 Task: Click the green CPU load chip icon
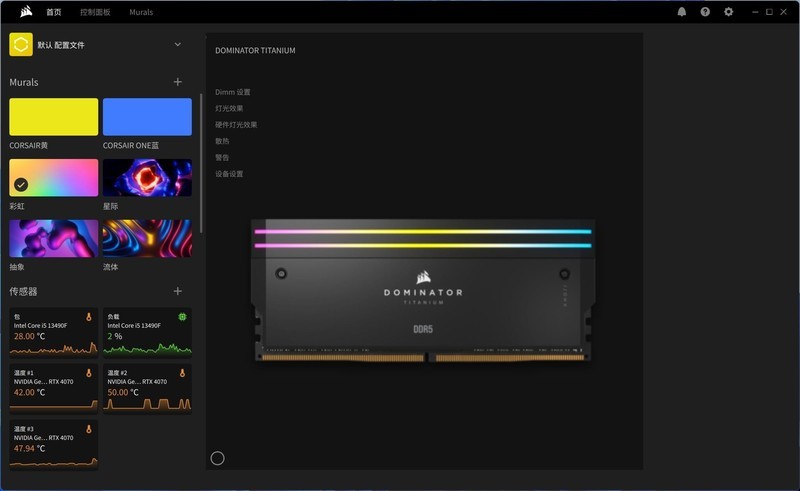182,317
